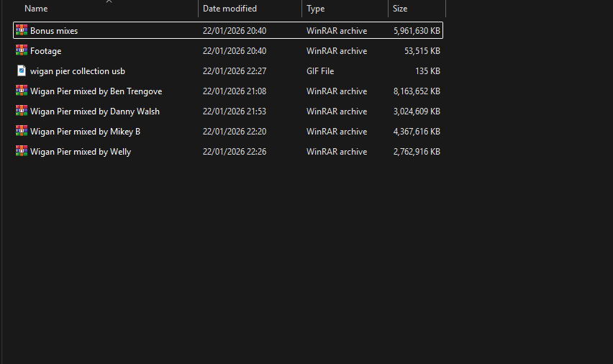Image resolution: width=613 pixels, height=364 pixels.
Task: Select Wigan Pier mixed by Welly
Action: [x=81, y=152]
